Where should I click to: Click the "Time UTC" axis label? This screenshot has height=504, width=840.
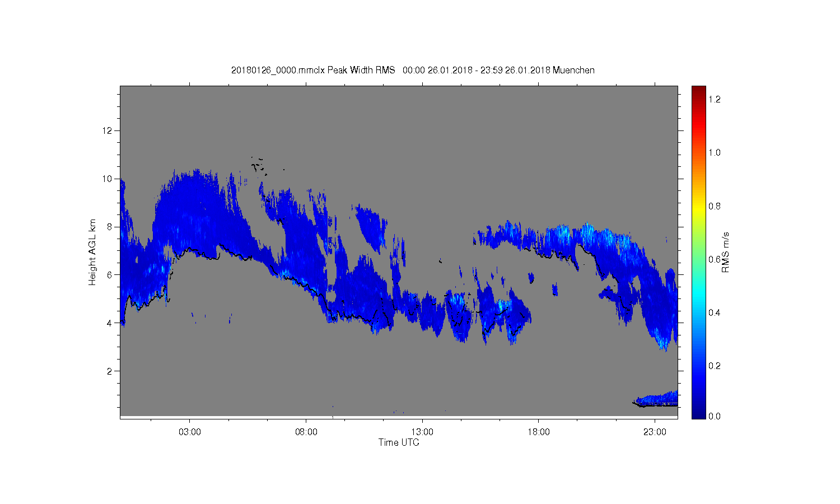pos(399,442)
